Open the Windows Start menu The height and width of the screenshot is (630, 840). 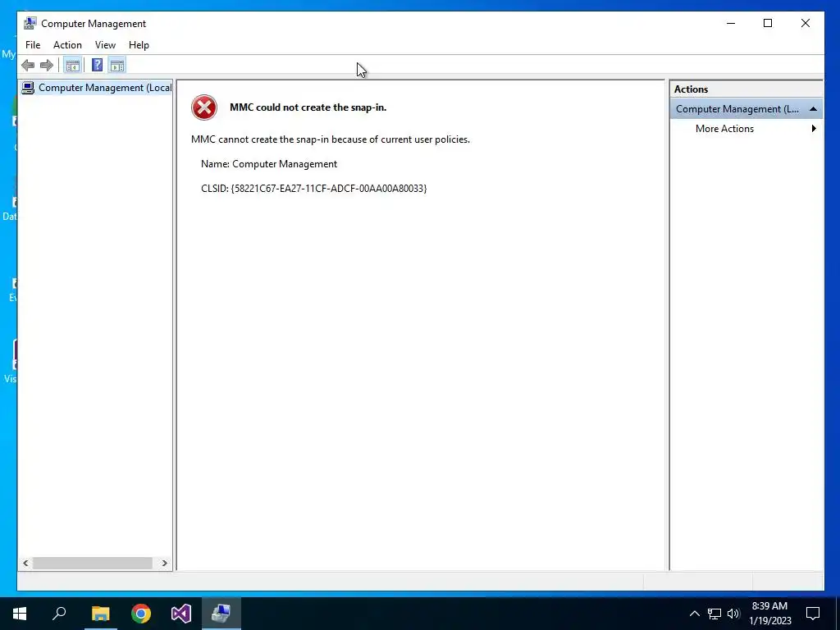pyautogui.click(x=20, y=614)
